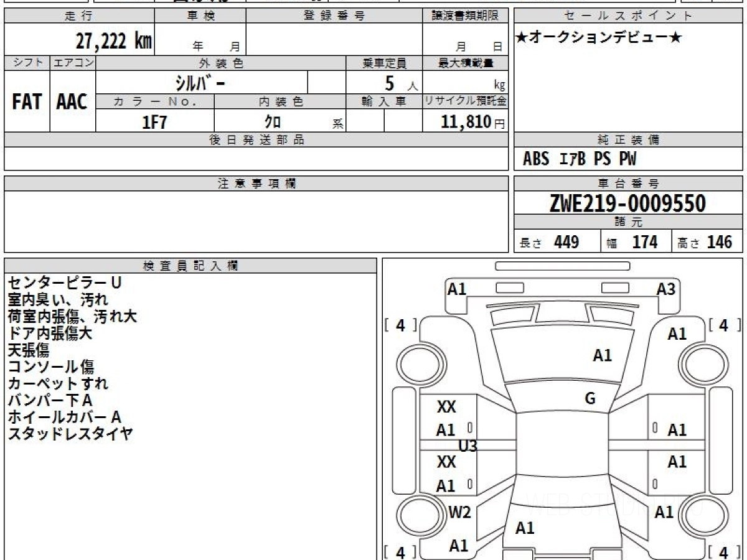Select the mileage value 27,222 km

[x=114, y=41]
